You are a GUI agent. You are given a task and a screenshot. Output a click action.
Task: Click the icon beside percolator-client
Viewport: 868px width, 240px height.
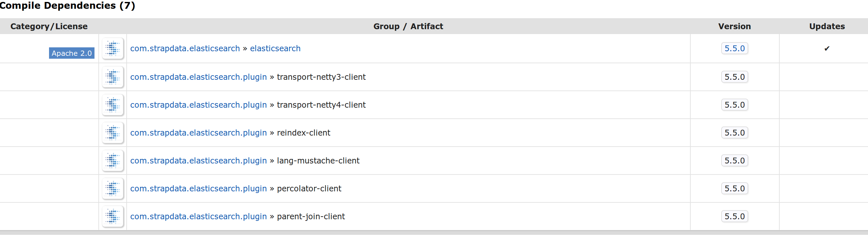pos(113,189)
